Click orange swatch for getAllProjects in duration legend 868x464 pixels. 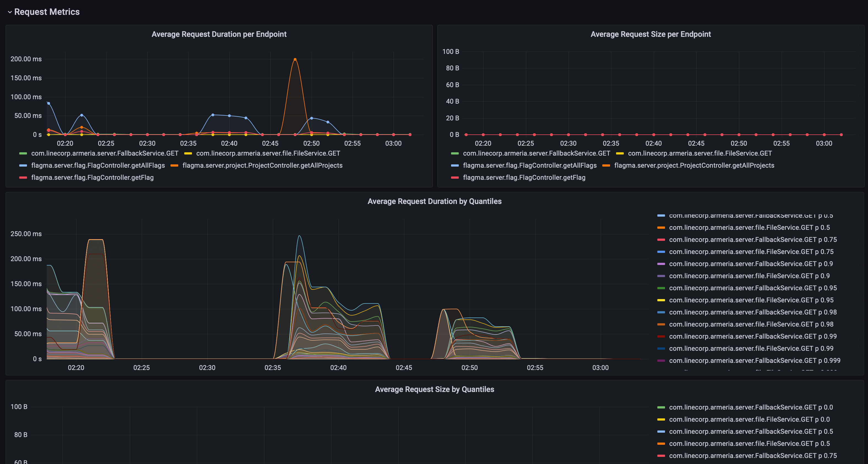pos(174,165)
